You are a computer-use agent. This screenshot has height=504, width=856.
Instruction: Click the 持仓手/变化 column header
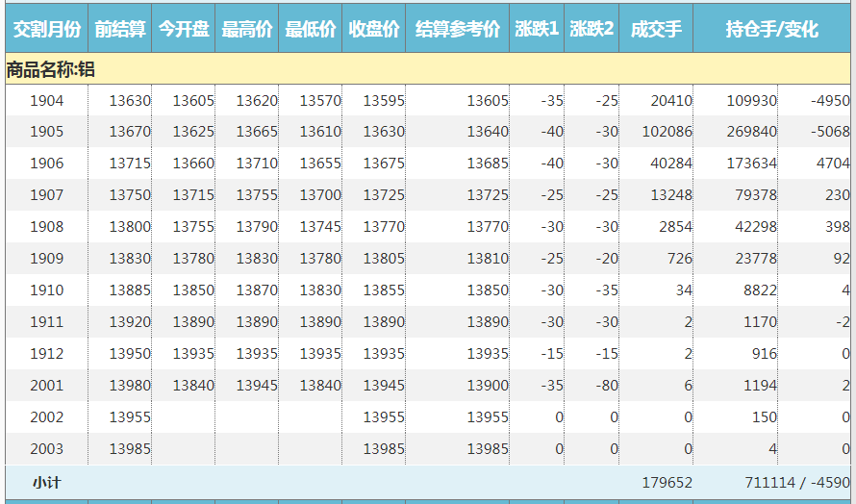(771, 30)
